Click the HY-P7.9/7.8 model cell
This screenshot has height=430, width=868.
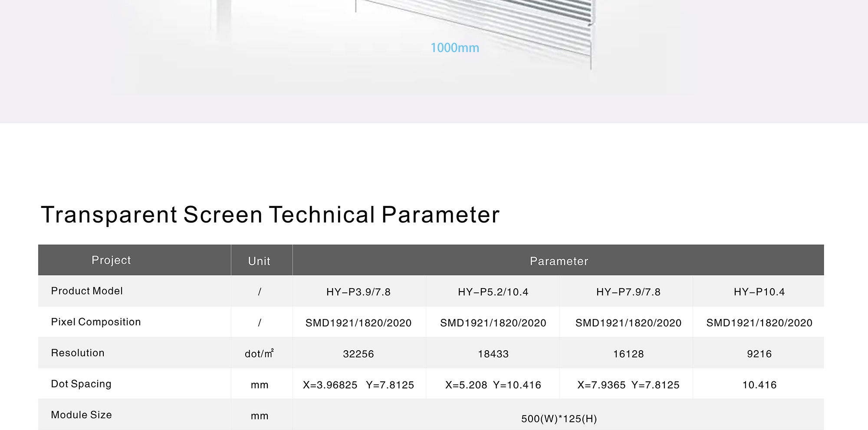tap(628, 292)
